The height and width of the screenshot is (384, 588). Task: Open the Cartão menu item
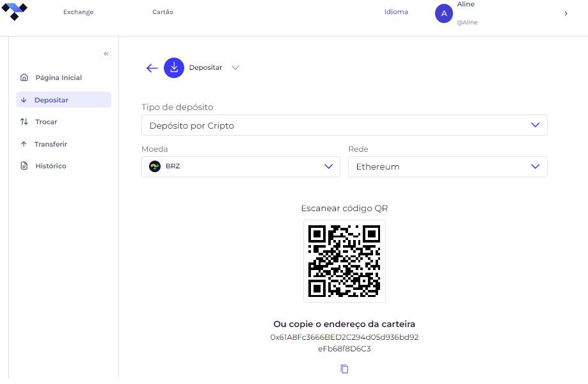pos(163,12)
